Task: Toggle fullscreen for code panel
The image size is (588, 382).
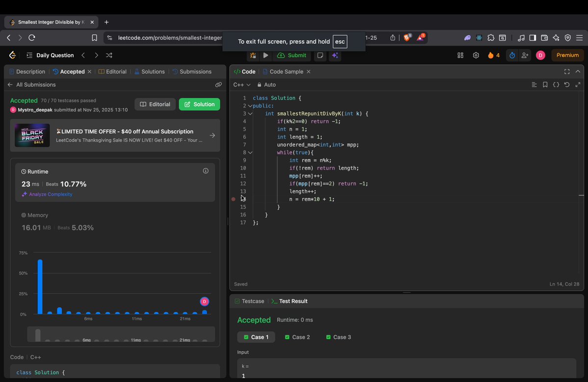Action: pyautogui.click(x=567, y=72)
